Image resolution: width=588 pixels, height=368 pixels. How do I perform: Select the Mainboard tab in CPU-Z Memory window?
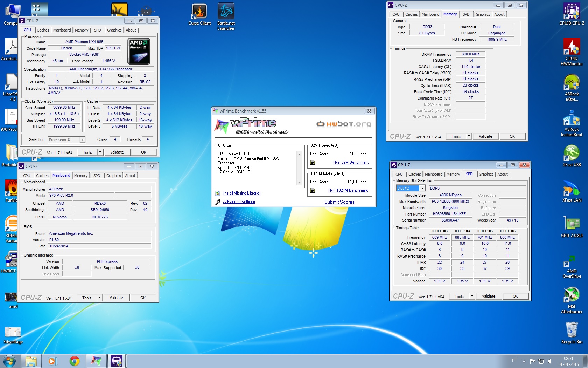430,14
